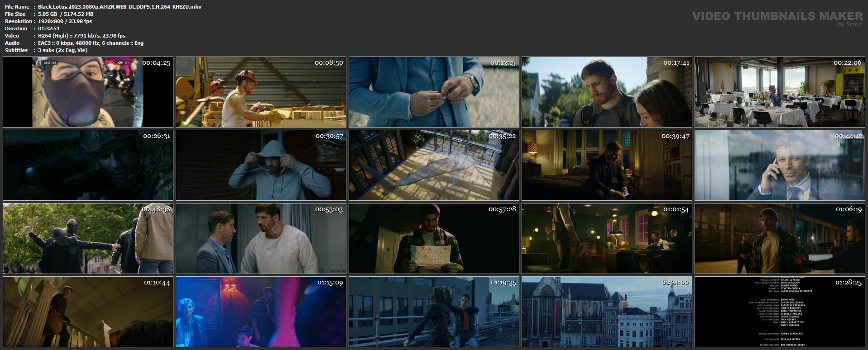
Task: Open the thumbnail at 01:15:09
Action: pos(261,312)
